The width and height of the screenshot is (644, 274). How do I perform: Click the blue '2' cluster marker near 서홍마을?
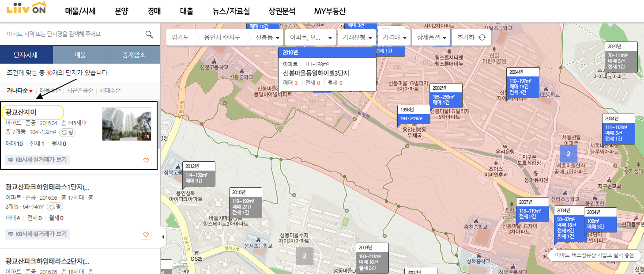(x=569, y=153)
